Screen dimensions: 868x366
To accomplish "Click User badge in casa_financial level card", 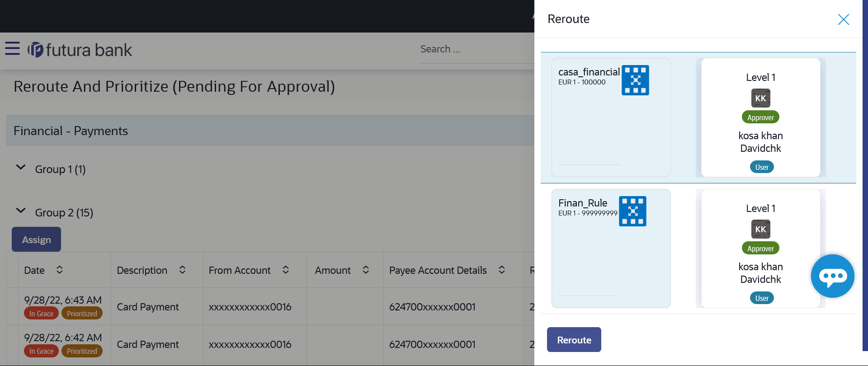I will coord(762,167).
